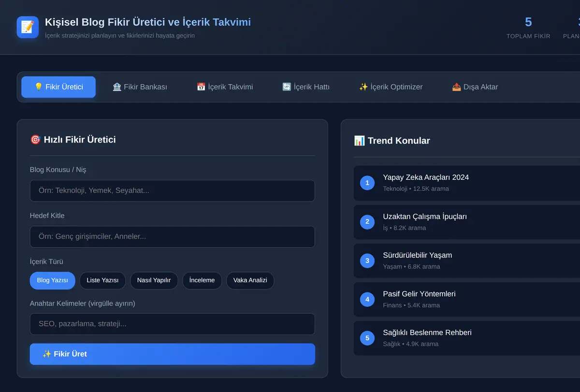The image size is (580, 392).
Task: Open the Sürdürülebilir Yaşam trend item
Action: (467, 261)
